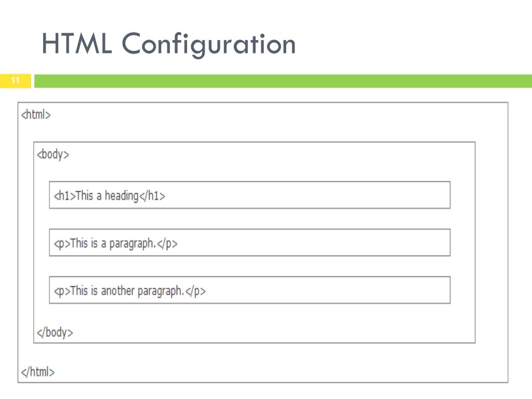Click the word 'heading' in h1 line
Screen dimensions: 532x399
(122, 196)
